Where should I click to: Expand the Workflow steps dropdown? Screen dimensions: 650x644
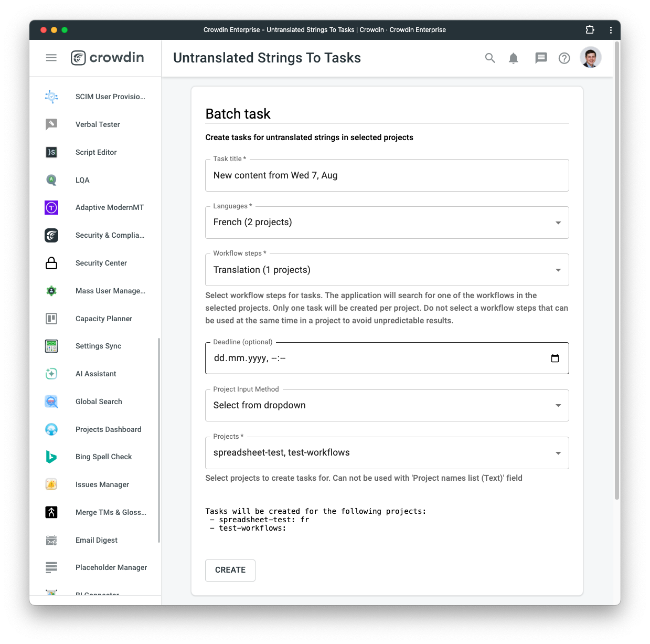387,270
